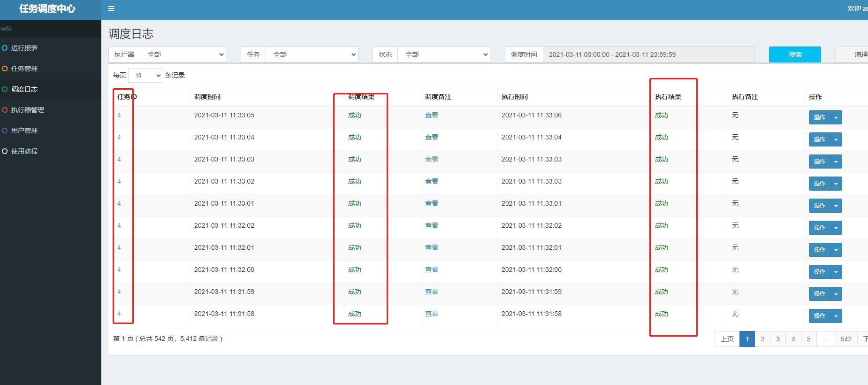This screenshot has height=385, width=868.
Task: Go to pagination page 4
Action: coord(793,339)
